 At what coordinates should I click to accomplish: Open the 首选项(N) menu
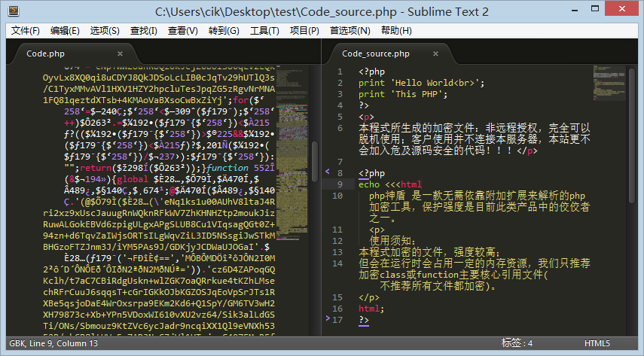point(350,31)
